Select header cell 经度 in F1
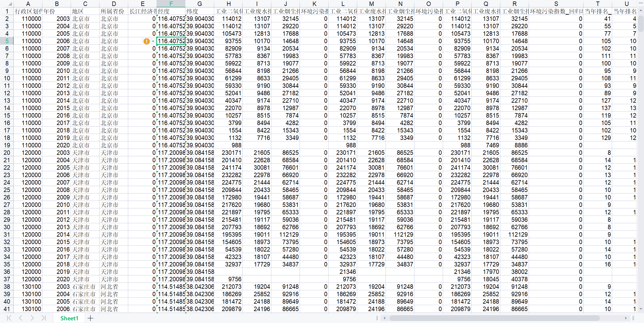This screenshot has height=323, width=644. pyautogui.click(x=171, y=11)
